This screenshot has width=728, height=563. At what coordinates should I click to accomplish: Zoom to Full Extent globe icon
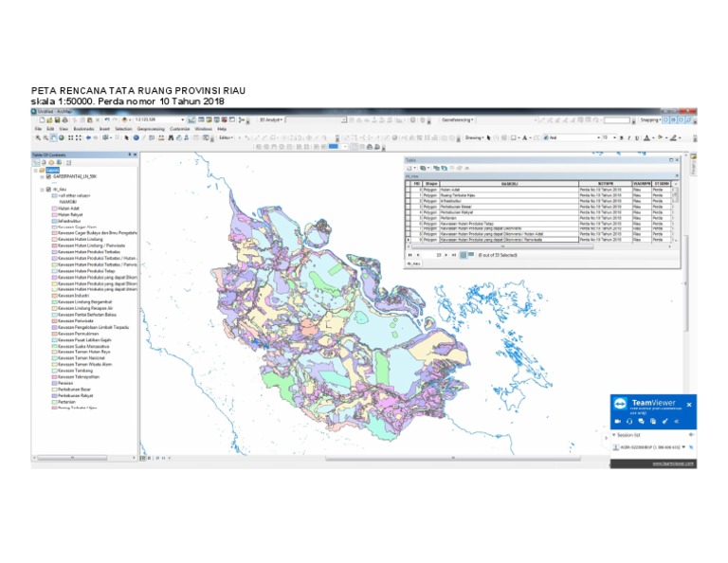click(x=62, y=137)
